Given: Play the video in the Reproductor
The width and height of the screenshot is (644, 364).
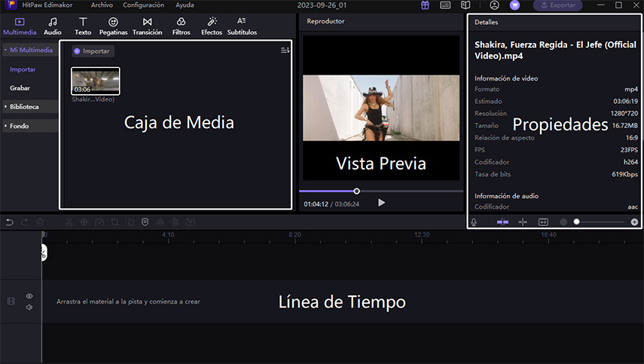Looking at the screenshot, I should click(381, 203).
